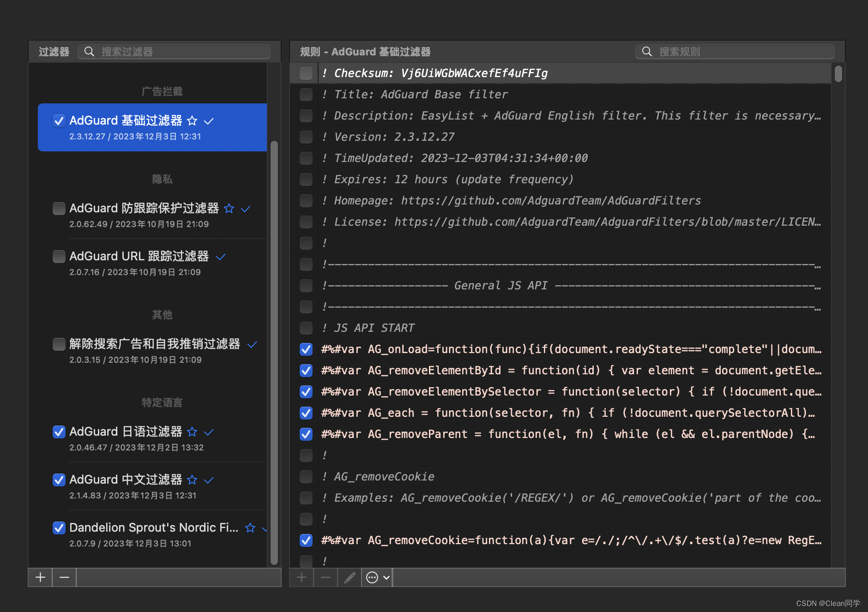Uncheck the AG_removeElementById rule checkbox

tap(306, 371)
